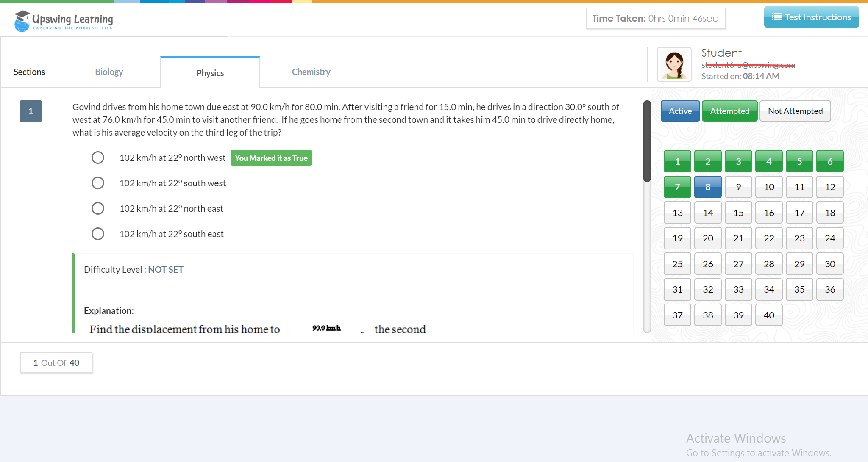Choose the 22° north east answer
This screenshot has height=462, width=868.
tap(98, 208)
